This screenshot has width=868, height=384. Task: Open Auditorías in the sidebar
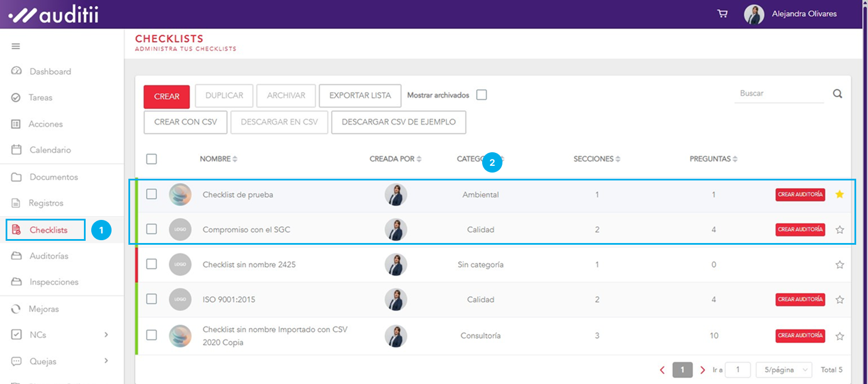48,256
